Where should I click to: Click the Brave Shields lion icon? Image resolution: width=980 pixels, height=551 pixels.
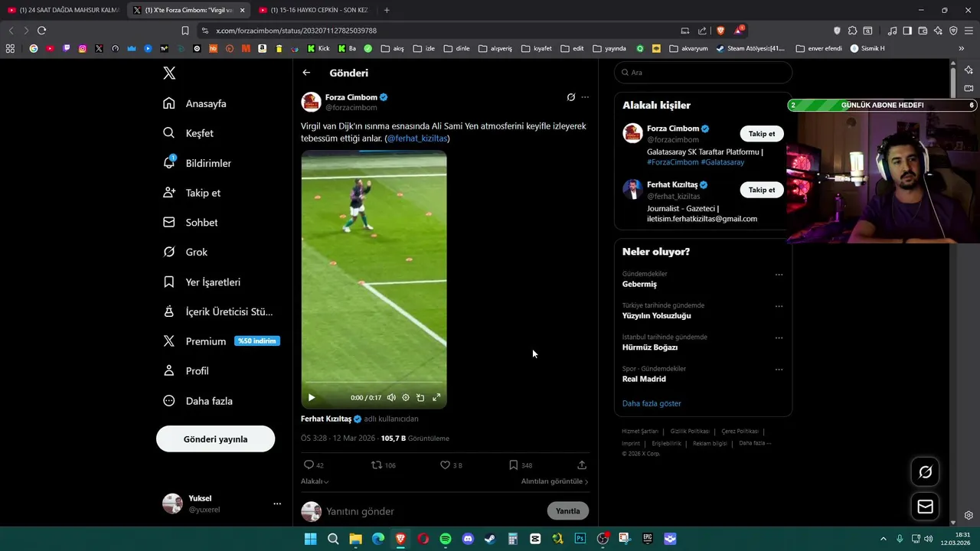click(720, 31)
